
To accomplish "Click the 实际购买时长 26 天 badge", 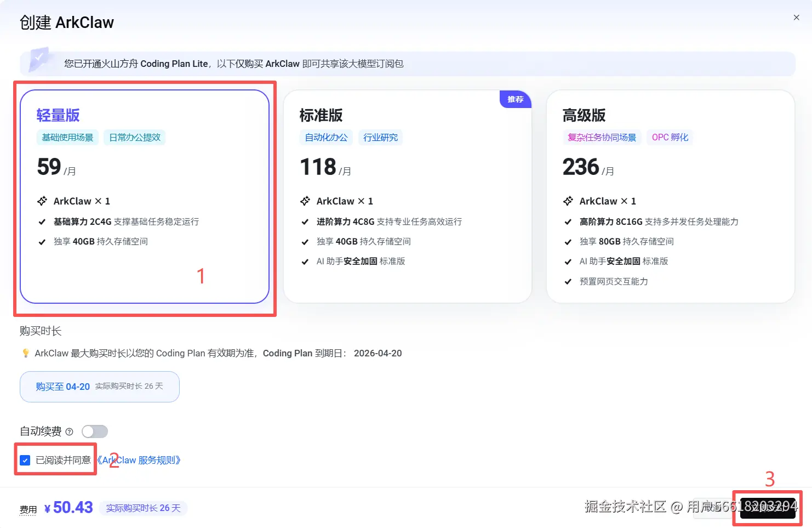I will click(x=144, y=508).
